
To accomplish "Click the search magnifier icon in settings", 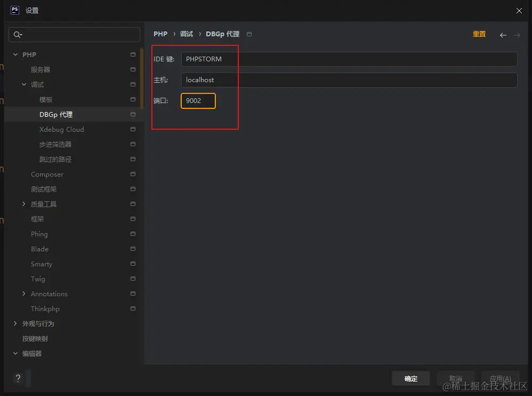I will 17,35.
